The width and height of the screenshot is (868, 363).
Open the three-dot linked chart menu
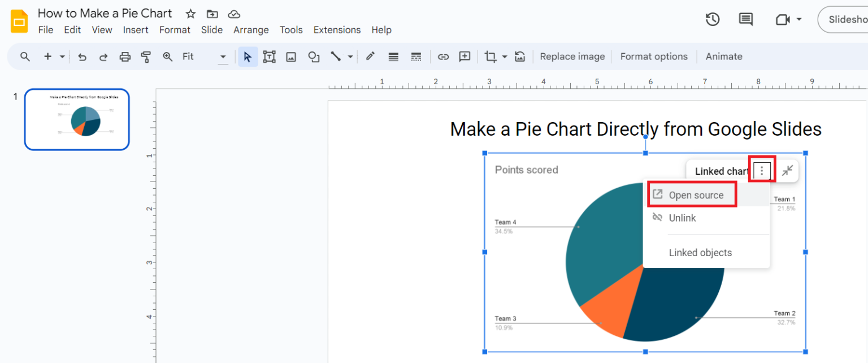762,170
